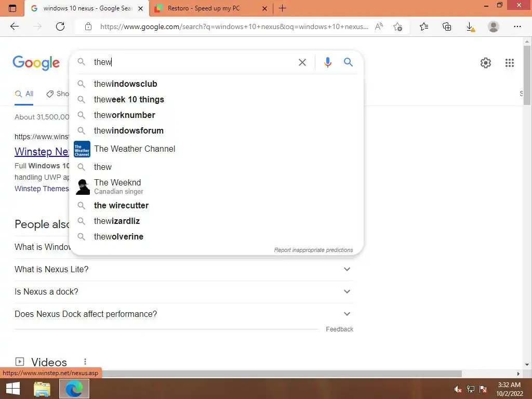Start voice search with microphone icon
Image resolution: width=532 pixels, height=399 pixels.
[x=327, y=62]
